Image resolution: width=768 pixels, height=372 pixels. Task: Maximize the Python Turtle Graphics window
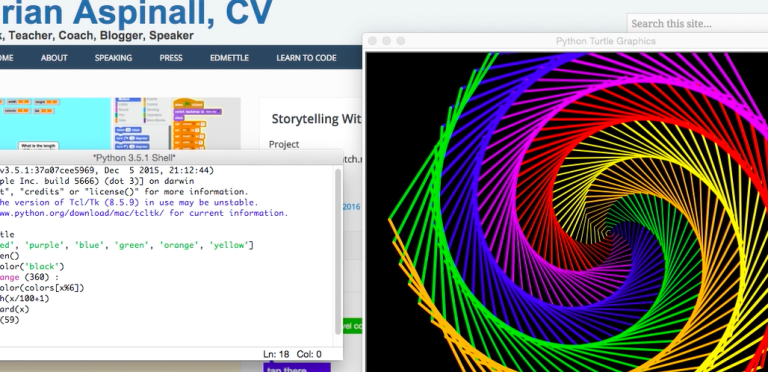pos(401,41)
